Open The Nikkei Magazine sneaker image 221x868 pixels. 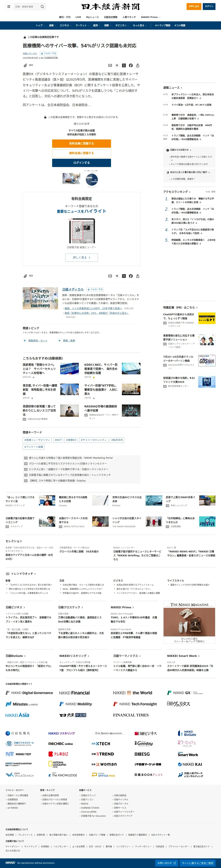pyautogui.click(x=189, y=622)
